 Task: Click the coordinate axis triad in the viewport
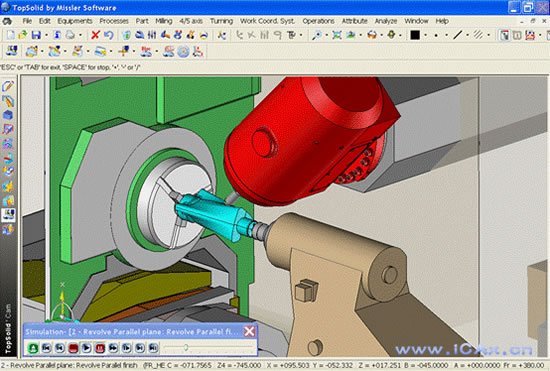(62, 305)
